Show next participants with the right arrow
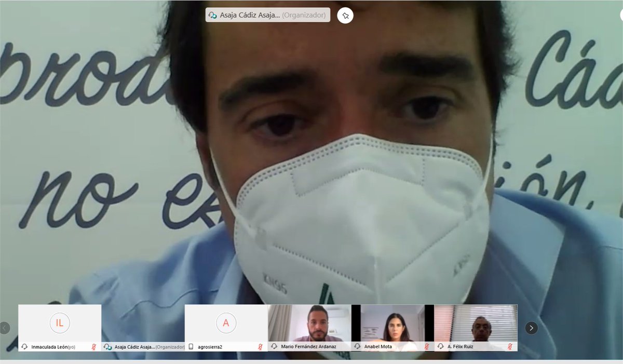Viewport: 623px width, 364px height. pyautogui.click(x=531, y=328)
